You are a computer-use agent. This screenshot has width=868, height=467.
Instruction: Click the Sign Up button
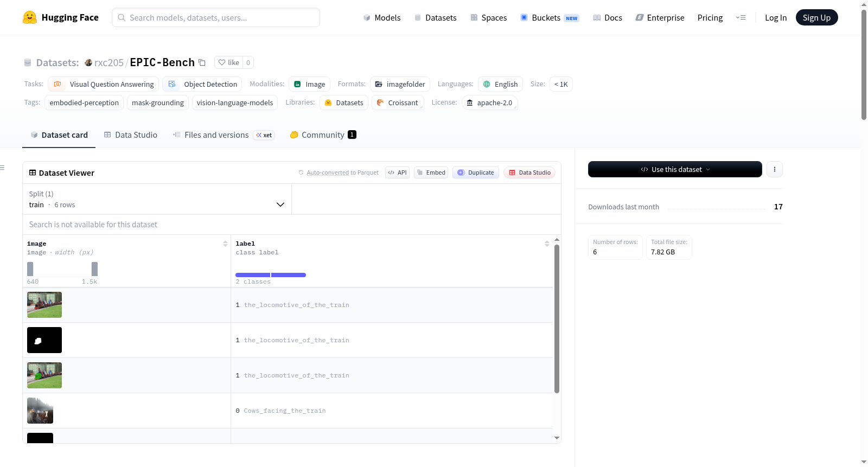click(x=817, y=18)
